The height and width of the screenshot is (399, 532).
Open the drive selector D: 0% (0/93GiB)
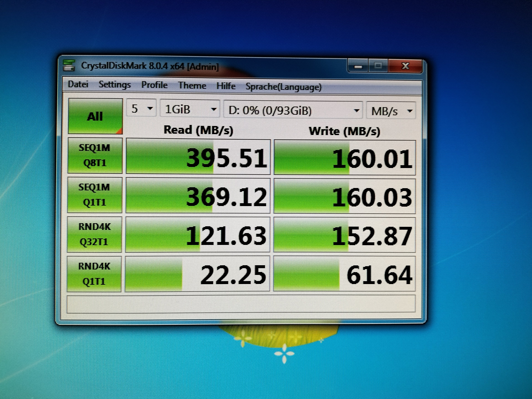click(x=293, y=111)
